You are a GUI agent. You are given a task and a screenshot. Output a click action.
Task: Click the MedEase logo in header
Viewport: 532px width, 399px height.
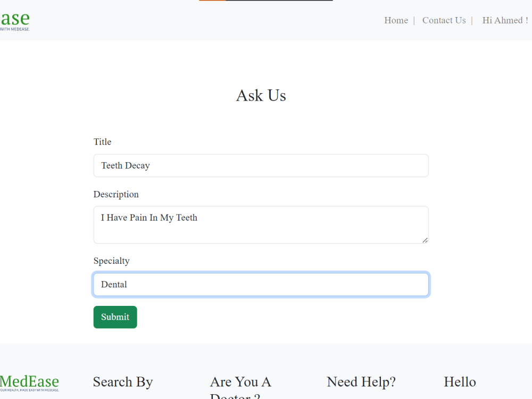click(x=15, y=21)
